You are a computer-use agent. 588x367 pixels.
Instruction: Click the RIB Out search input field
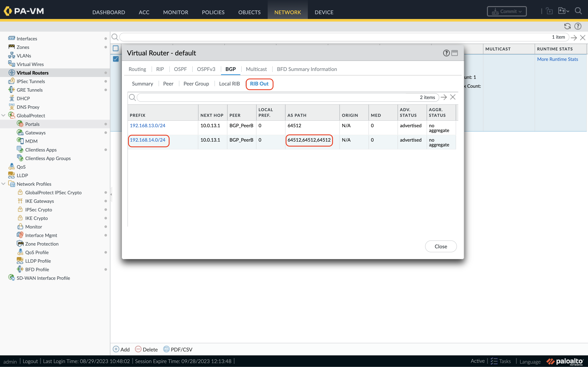pos(277,97)
